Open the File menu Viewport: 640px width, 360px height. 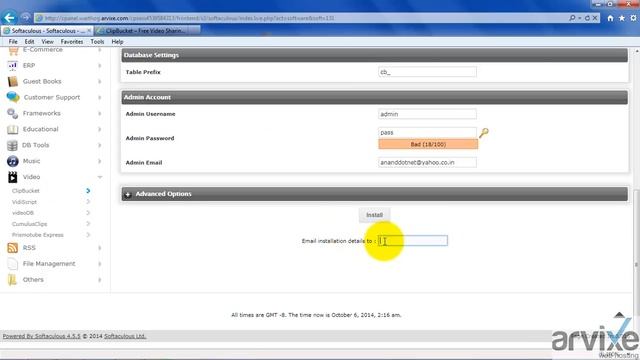[13, 42]
